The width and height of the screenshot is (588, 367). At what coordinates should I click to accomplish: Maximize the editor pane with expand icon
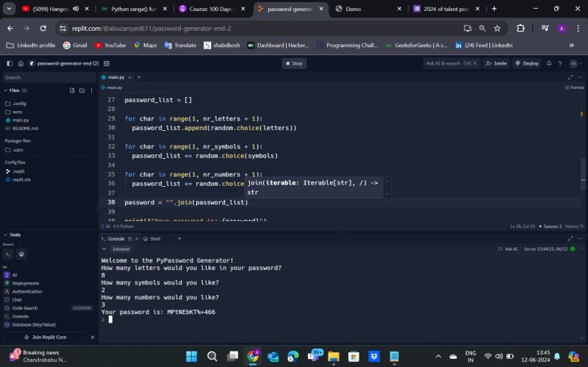point(570,76)
